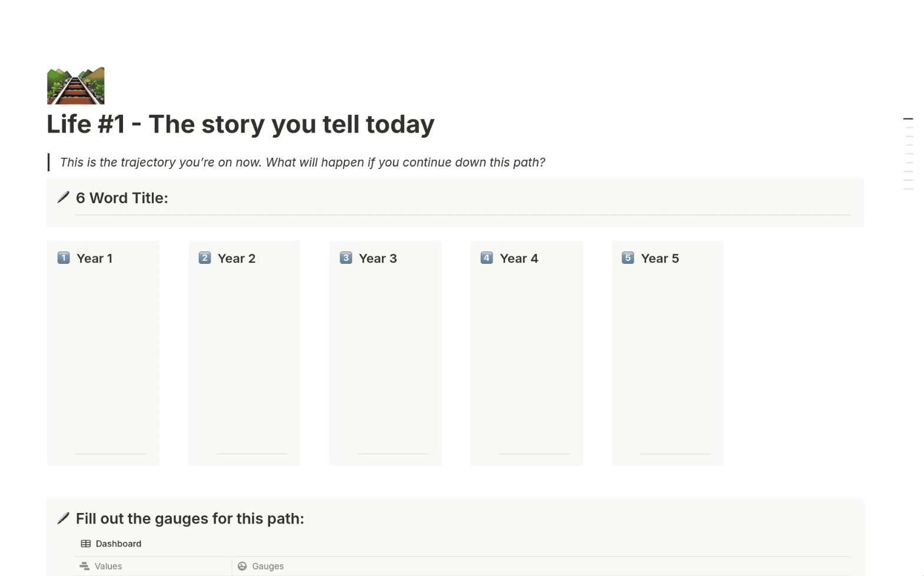
Task: Click the Gauges column header
Action: click(x=267, y=566)
